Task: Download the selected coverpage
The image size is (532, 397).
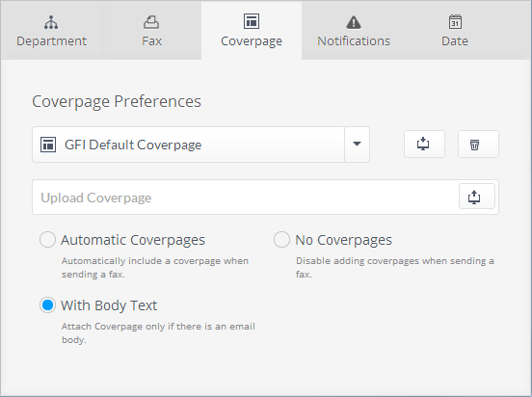Action: (x=424, y=145)
